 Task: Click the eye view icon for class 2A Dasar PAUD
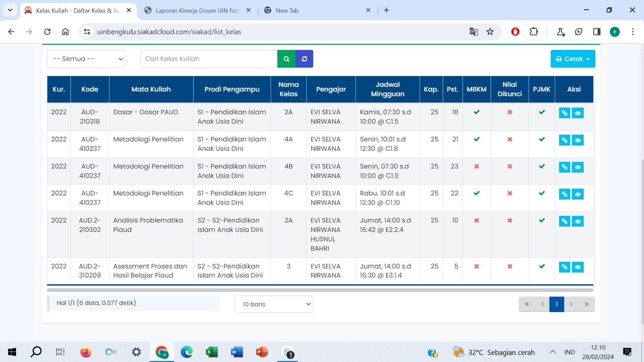coord(578,113)
